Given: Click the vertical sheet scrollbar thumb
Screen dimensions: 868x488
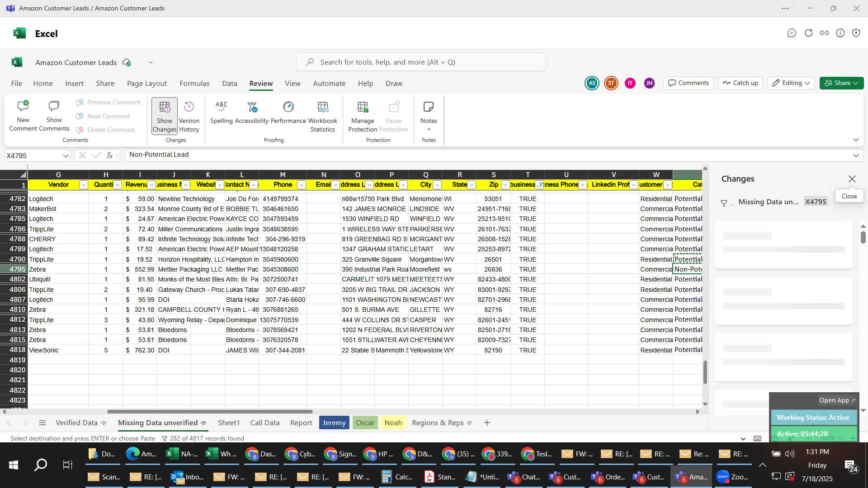Looking at the screenshot, I should (x=705, y=372).
